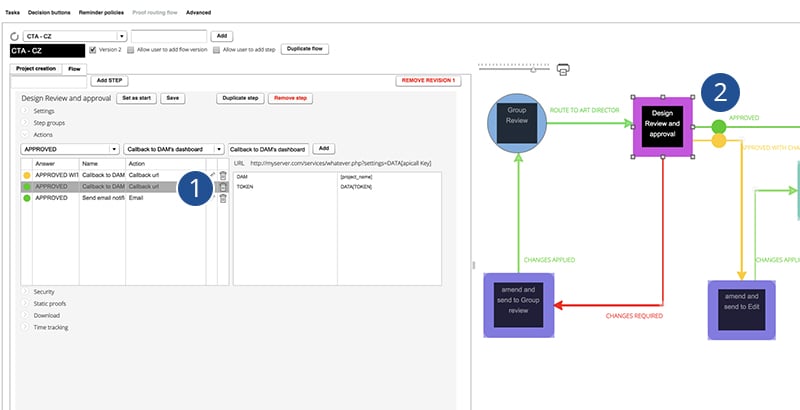
Task: Click REMOVE REVISION 1 button
Action: pos(428,81)
